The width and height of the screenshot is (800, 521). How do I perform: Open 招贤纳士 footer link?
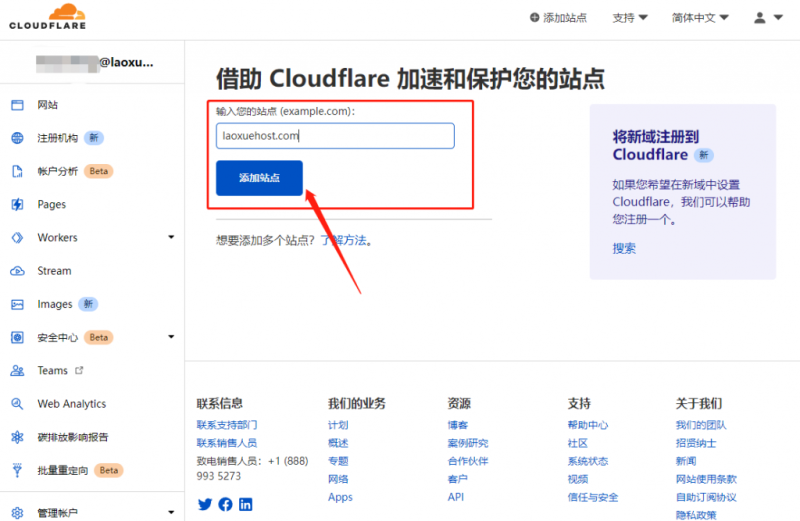pos(696,443)
